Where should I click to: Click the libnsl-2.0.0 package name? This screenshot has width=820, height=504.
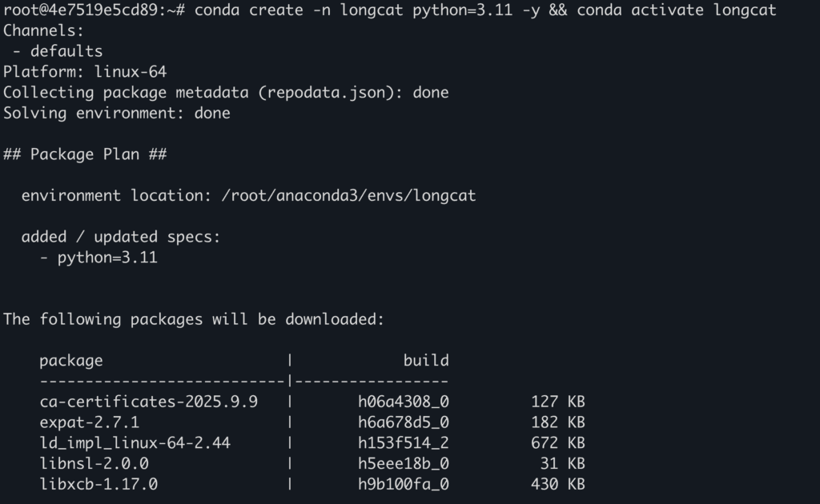(x=94, y=463)
